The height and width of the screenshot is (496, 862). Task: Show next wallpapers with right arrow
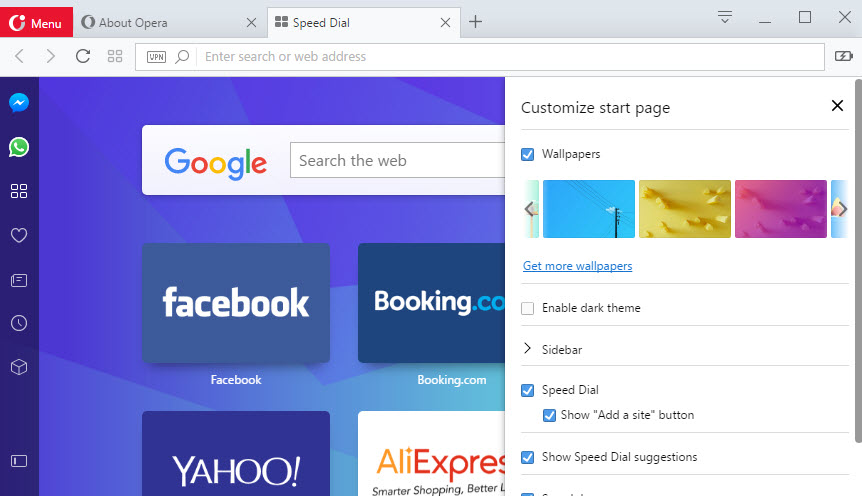pyautogui.click(x=842, y=209)
